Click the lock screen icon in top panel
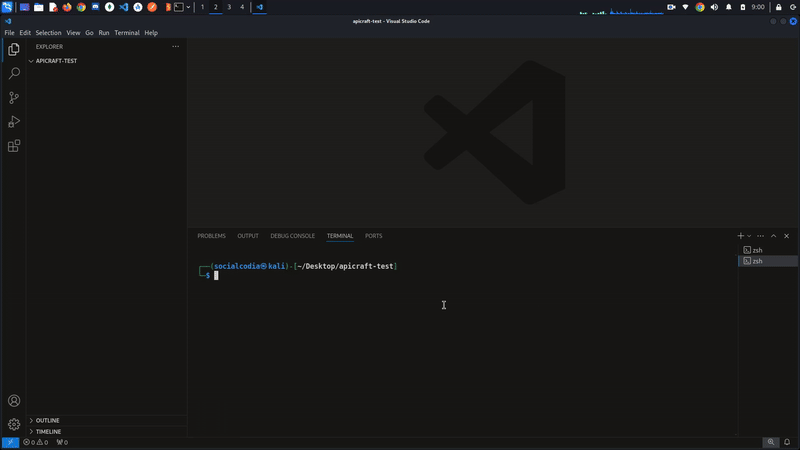 point(779,7)
